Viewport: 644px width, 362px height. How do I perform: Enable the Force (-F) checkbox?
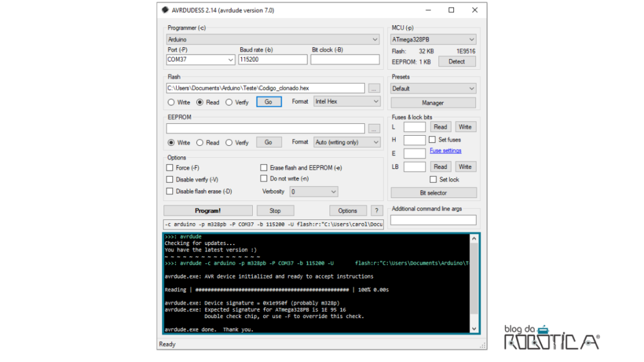(170, 167)
